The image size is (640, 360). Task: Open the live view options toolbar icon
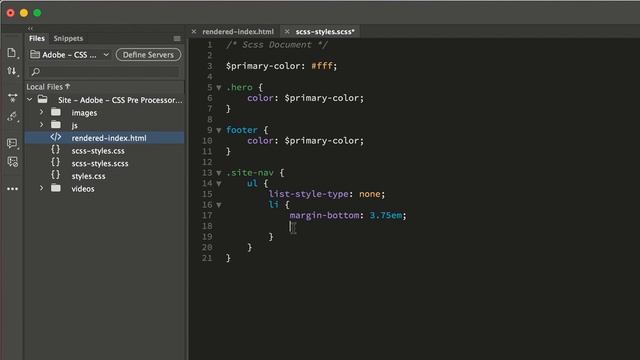12,98
